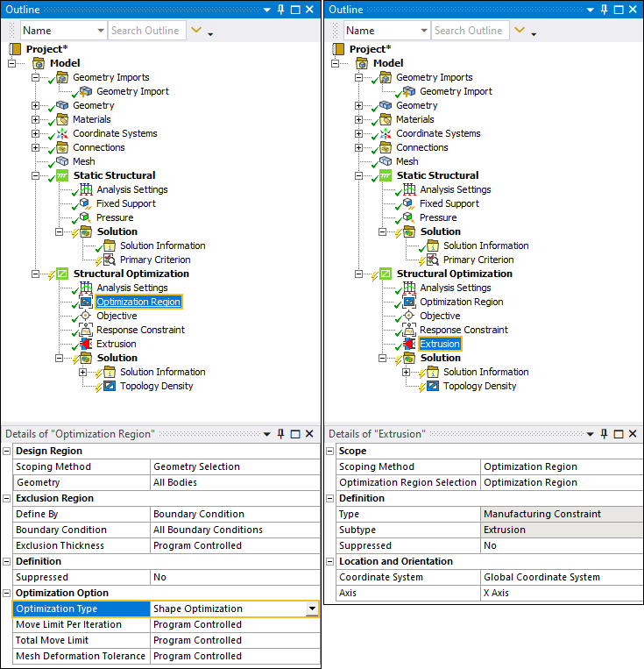Open the Name filter dropdown in the left Outline
The width and height of the screenshot is (644, 669).
[x=99, y=31]
